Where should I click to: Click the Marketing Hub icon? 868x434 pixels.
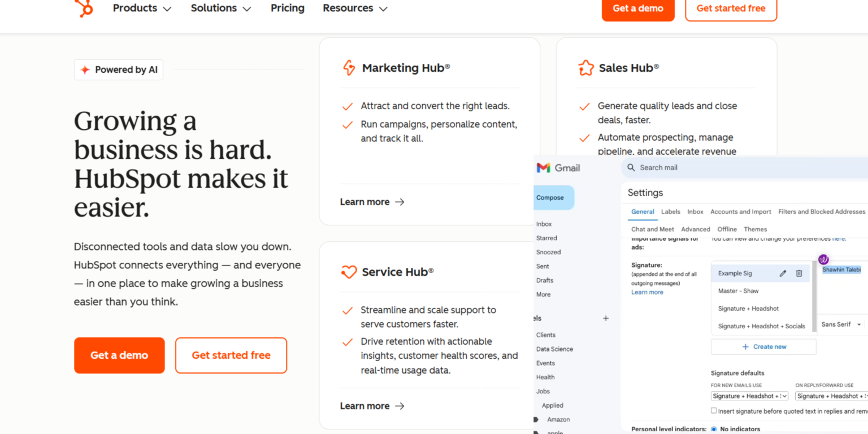click(x=349, y=68)
